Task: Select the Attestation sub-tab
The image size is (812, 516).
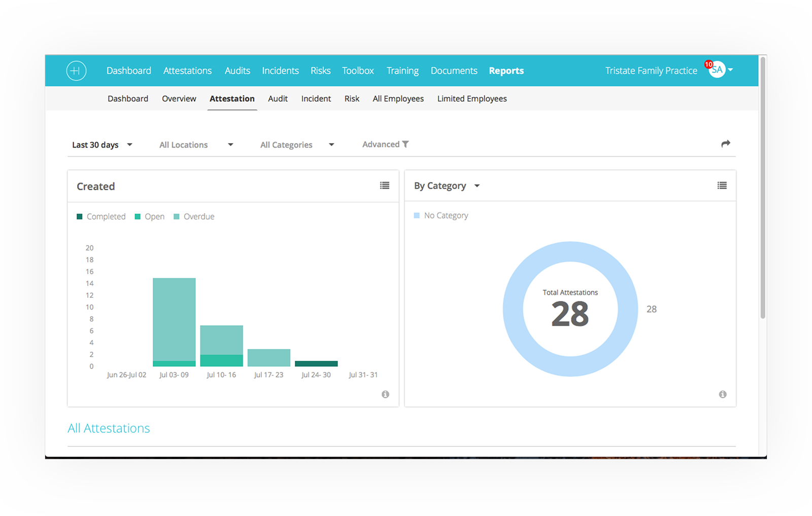Action: coord(232,98)
